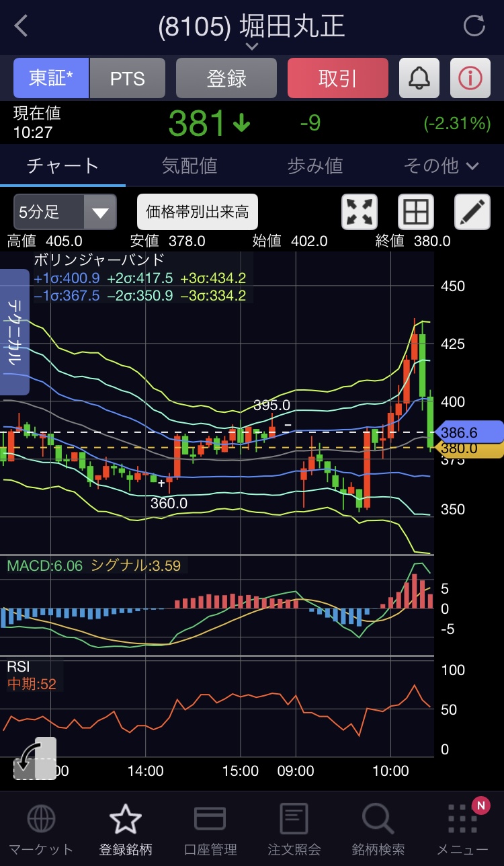Tap the 386.6 price marker

pyautogui.click(x=469, y=432)
